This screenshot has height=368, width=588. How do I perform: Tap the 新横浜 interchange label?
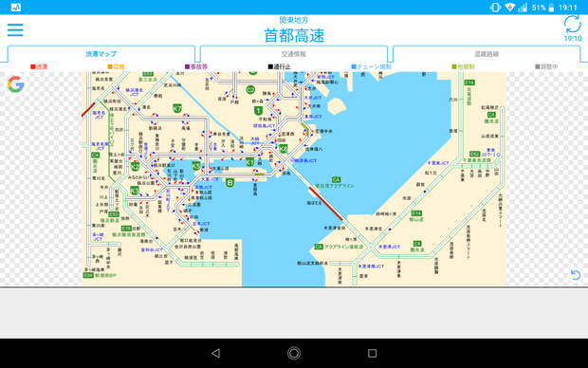tap(156, 128)
